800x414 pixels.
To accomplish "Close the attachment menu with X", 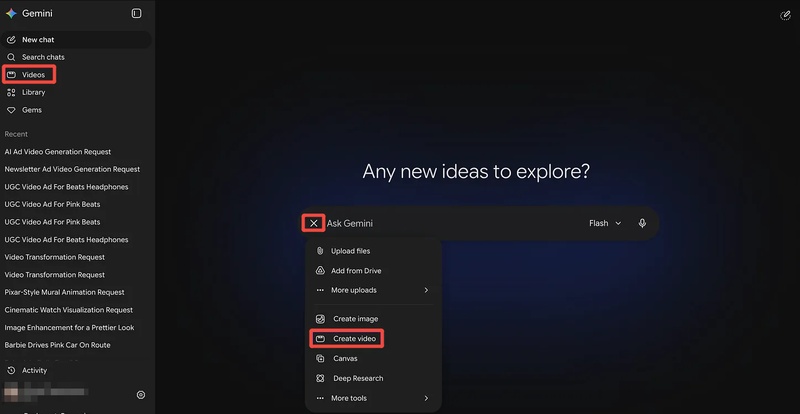I will tap(314, 223).
